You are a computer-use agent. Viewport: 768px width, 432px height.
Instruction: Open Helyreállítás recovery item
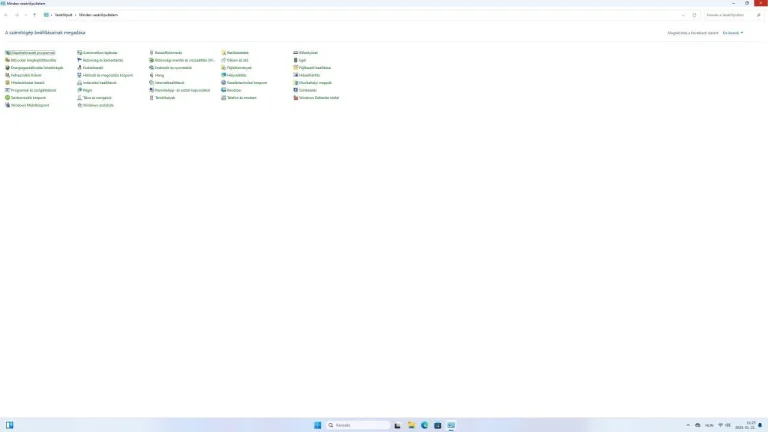click(234, 75)
